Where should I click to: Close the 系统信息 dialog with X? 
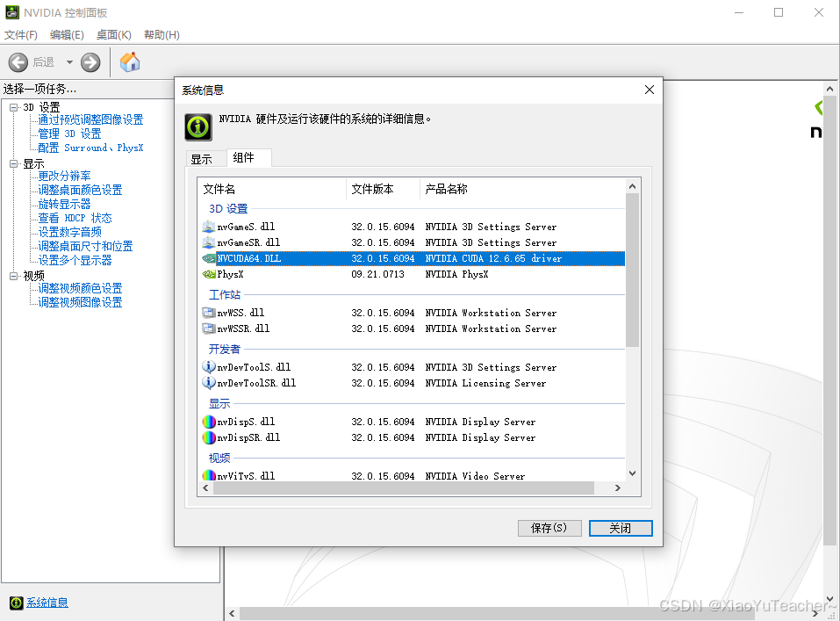tap(650, 90)
